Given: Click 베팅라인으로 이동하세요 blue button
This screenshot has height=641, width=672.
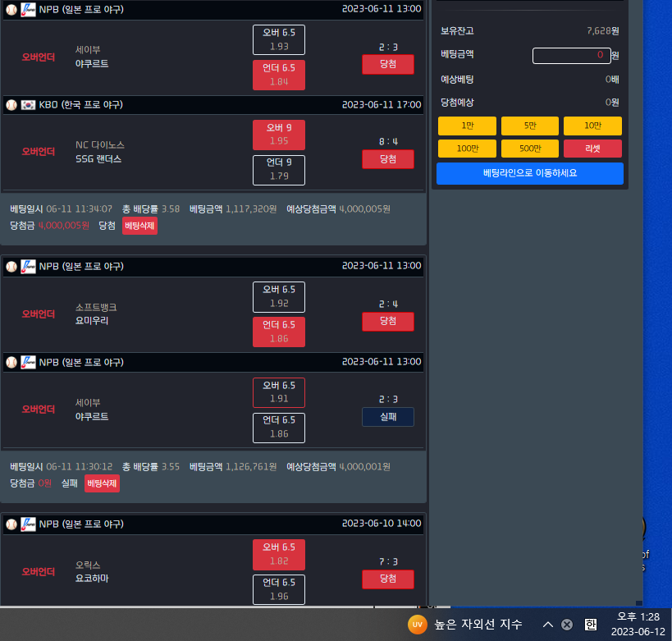Looking at the screenshot, I should pos(530,173).
